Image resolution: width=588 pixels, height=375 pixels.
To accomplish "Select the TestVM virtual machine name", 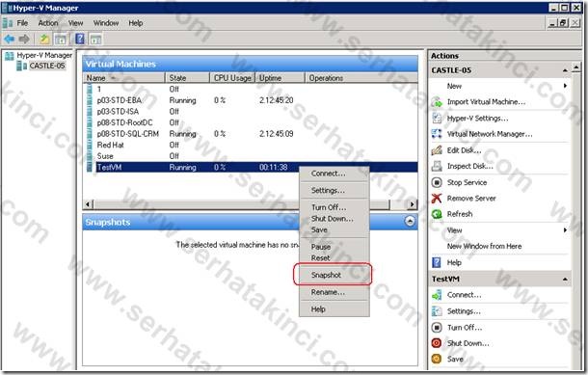I will tap(109, 167).
